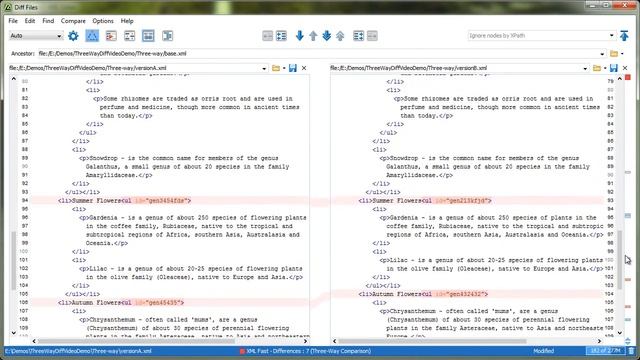Jump to next change double-down arrow
Image resolution: width=640 pixels, height=360 pixels.
pyautogui.click(x=327, y=36)
